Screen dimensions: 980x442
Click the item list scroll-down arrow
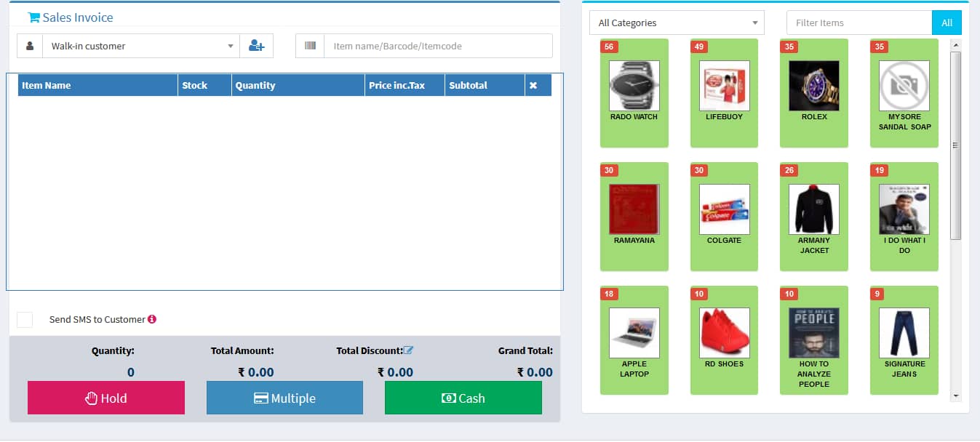(x=956, y=396)
